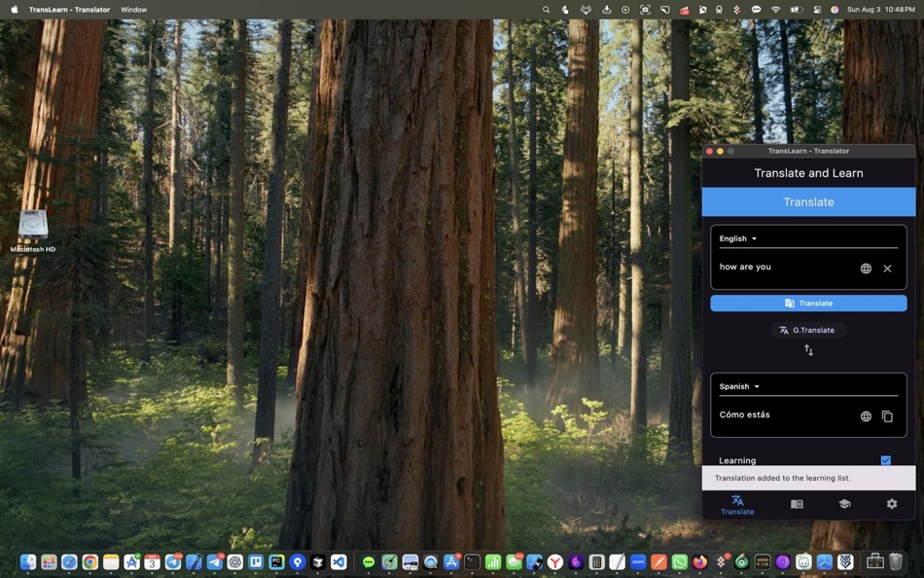
Task: Open Finder from the Dock
Action: (x=28, y=562)
